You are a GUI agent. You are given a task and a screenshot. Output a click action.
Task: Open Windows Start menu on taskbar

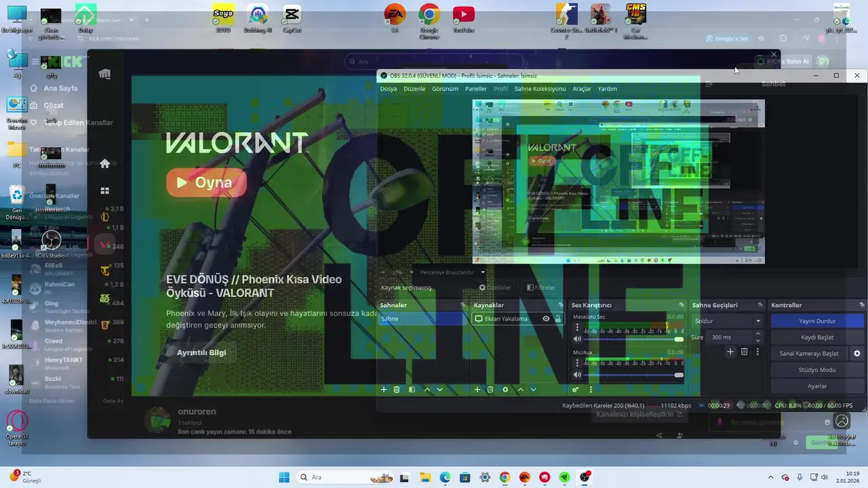pyautogui.click(x=284, y=477)
